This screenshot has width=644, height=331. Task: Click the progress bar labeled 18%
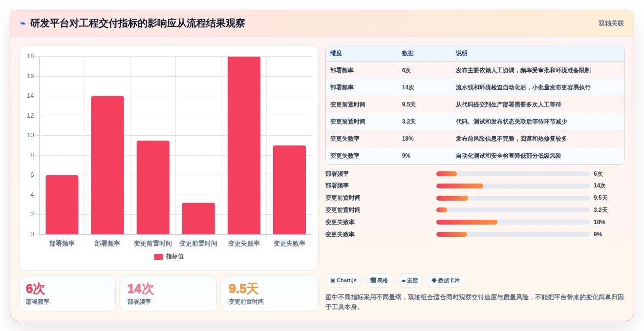(x=513, y=222)
